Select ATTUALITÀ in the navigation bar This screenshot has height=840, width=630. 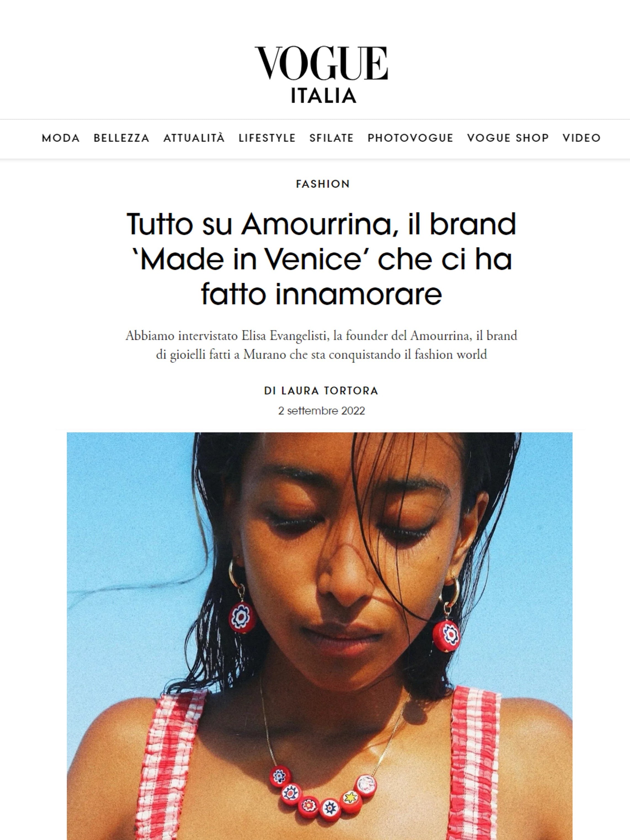[194, 137]
